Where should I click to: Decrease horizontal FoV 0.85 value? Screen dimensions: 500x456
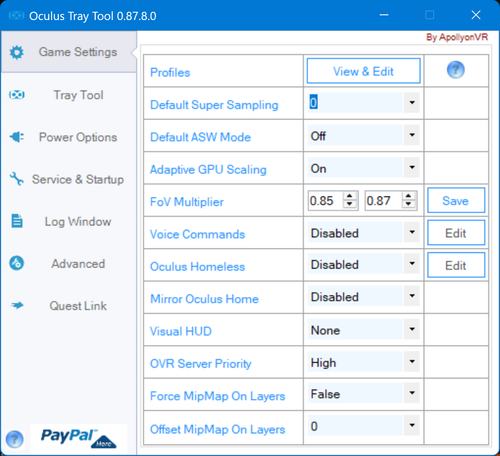[350, 204]
